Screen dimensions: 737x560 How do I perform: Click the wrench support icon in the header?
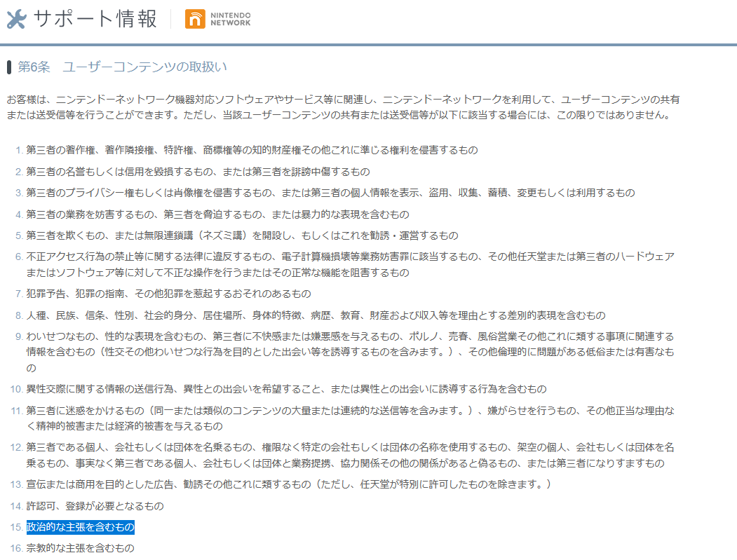point(17,19)
